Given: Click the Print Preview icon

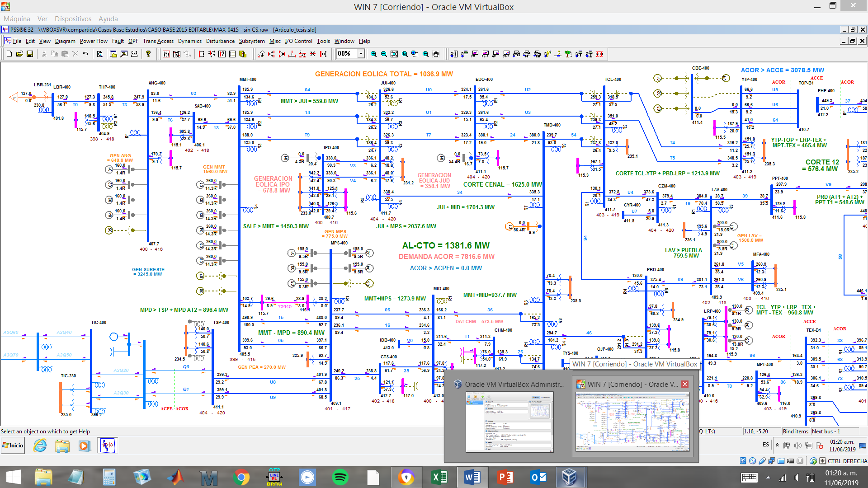Looking at the screenshot, I should click(x=99, y=54).
